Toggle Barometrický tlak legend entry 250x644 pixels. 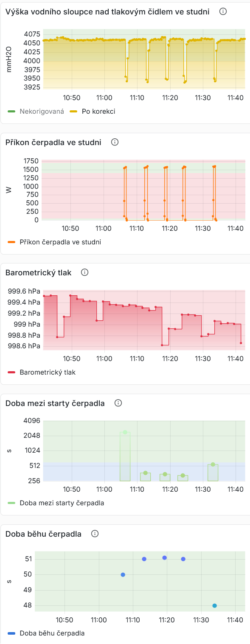[42, 372]
